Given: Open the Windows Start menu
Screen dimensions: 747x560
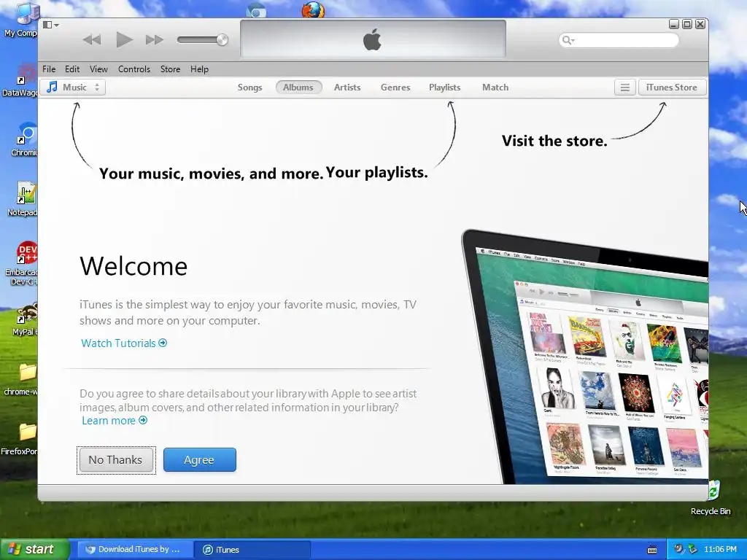Looking at the screenshot, I should (34, 549).
